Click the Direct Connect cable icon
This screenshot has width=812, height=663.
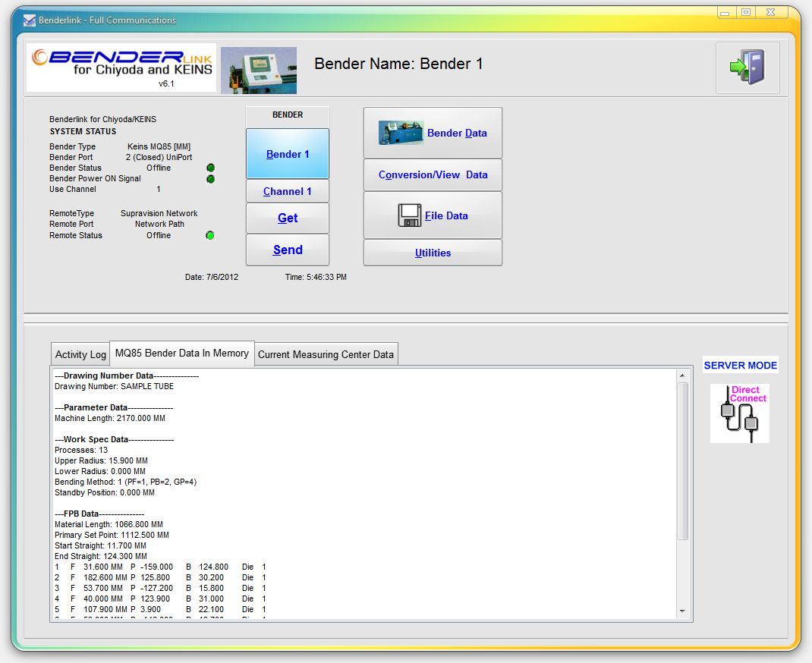tap(739, 413)
